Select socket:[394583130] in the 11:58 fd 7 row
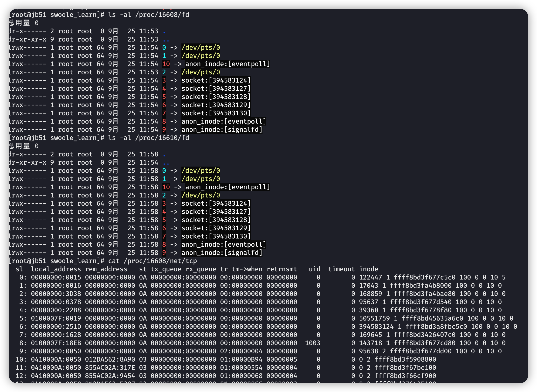The width and height of the screenshot is (537, 392). 216,236
